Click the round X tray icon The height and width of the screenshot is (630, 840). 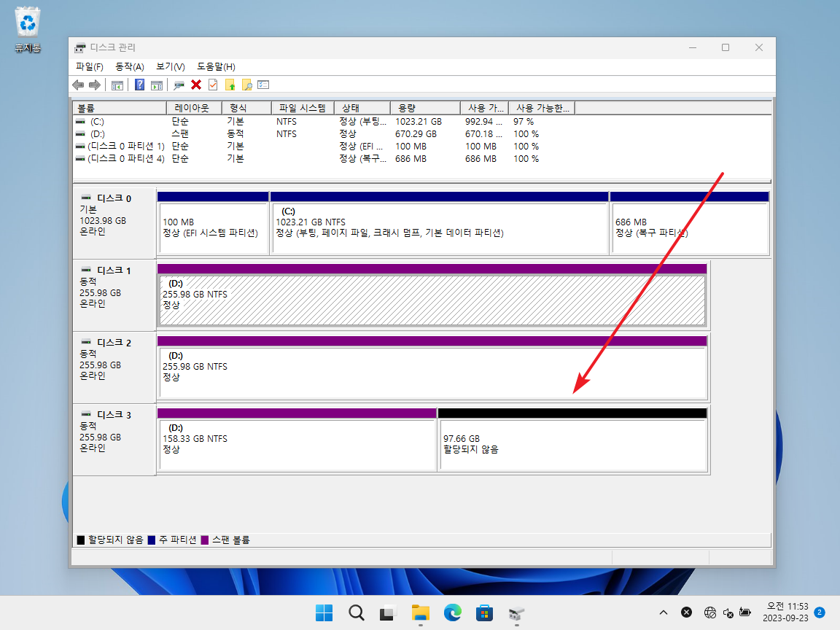(686, 612)
